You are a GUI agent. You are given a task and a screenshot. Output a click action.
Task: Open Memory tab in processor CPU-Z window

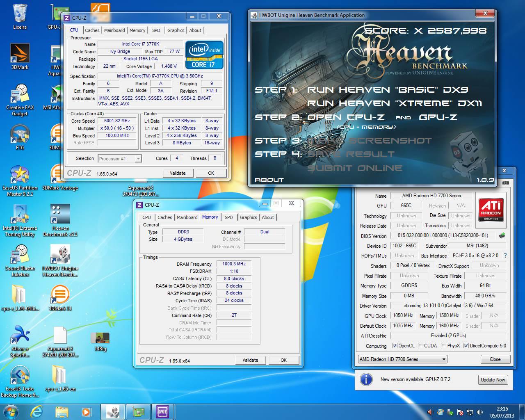pos(137,30)
